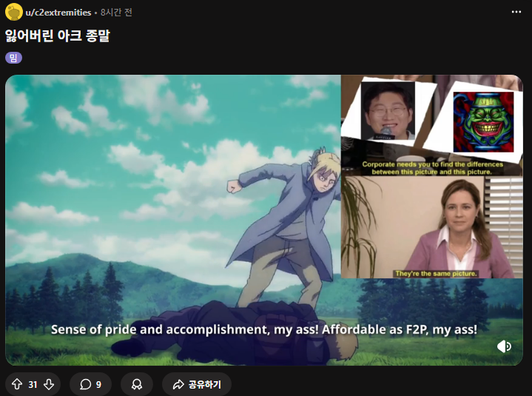Open the post title 잃어버린 아크 종말
The width and height of the screenshot is (532, 396).
click(x=57, y=36)
